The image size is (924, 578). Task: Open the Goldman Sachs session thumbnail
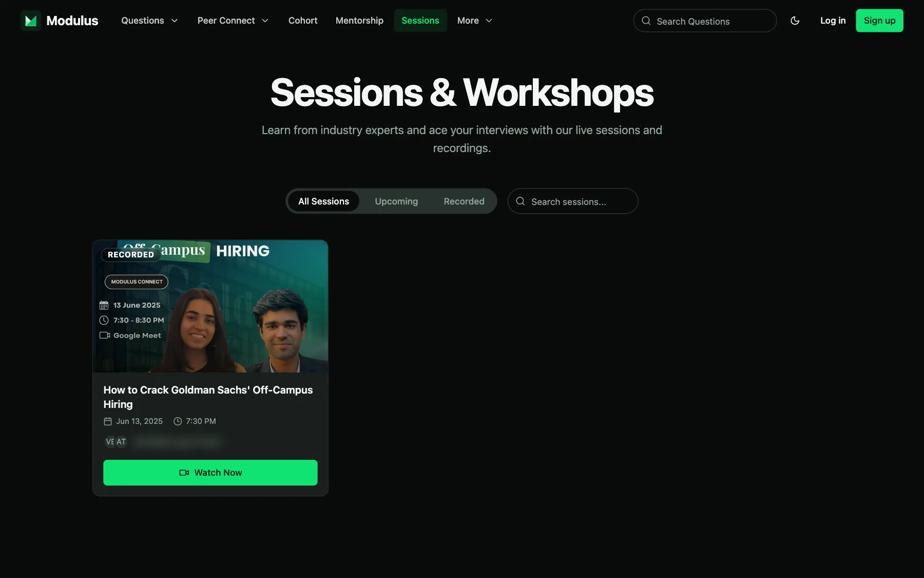tap(210, 306)
